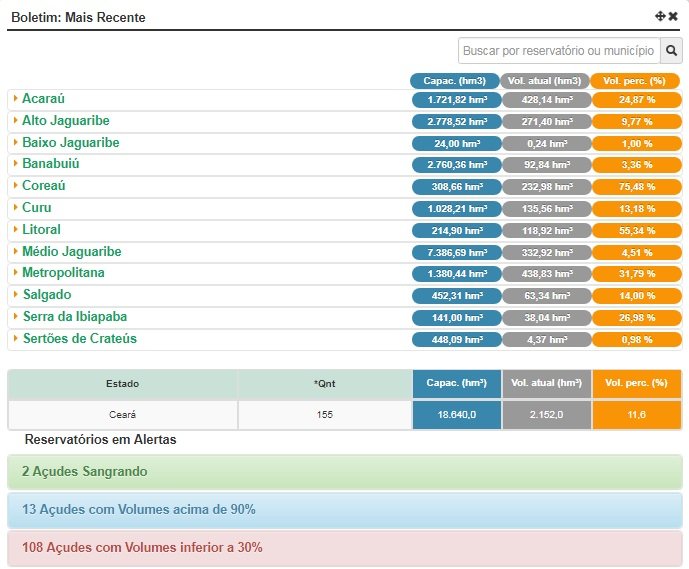Close the Boletim panel with X
The image size is (689, 569).
(x=673, y=16)
